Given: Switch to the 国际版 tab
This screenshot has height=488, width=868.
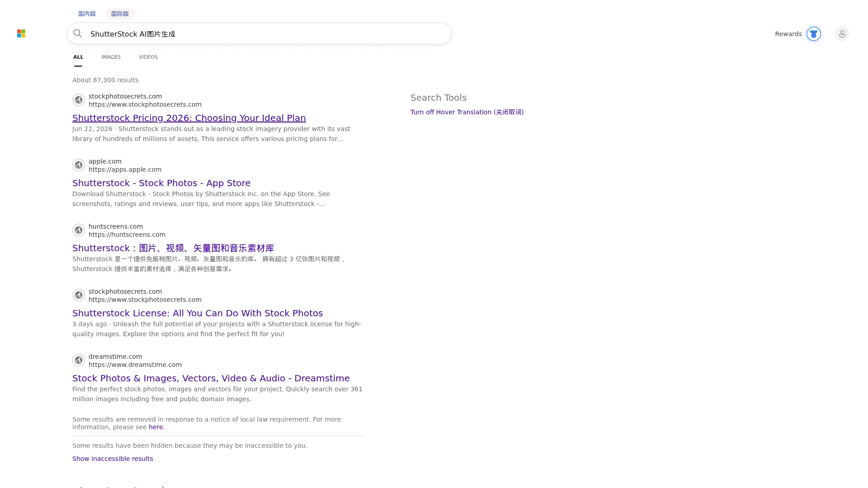Looking at the screenshot, I should point(120,14).
